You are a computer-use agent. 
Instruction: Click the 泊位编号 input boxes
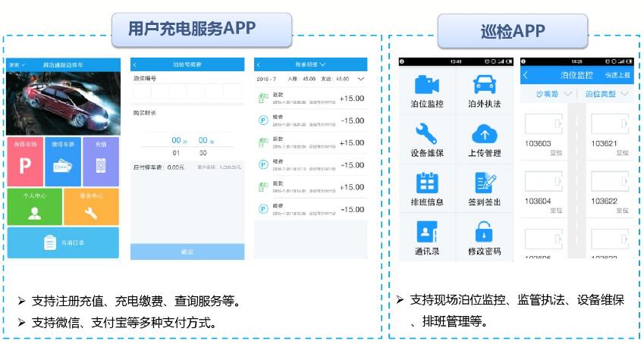[x=187, y=92]
